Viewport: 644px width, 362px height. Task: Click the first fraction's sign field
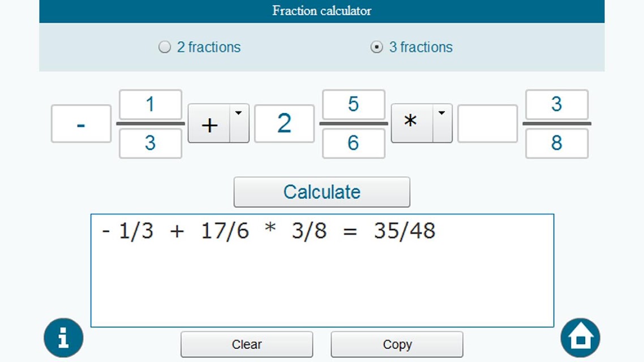[x=81, y=123]
